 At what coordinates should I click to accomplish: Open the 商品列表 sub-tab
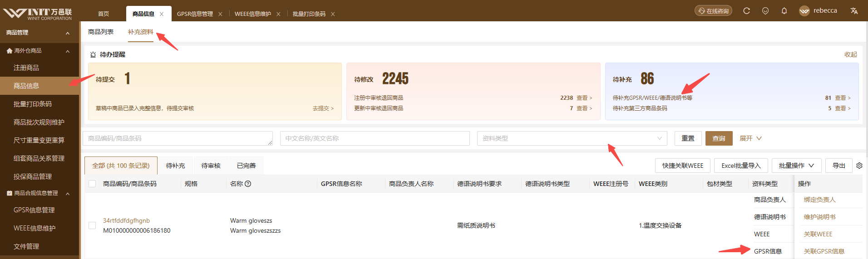[101, 32]
